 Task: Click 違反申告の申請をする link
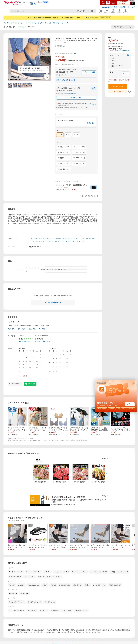tap(90, 196)
